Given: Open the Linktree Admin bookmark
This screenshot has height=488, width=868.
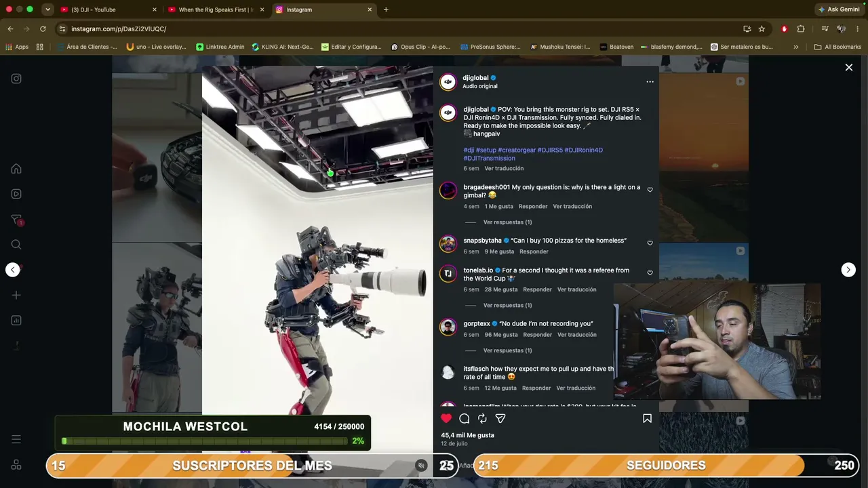Looking at the screenshot, I should [220, 47].
